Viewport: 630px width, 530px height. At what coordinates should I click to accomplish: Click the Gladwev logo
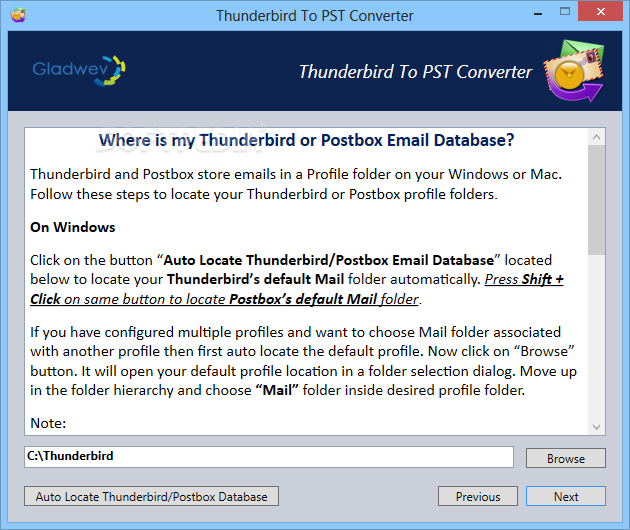click(79, 71)
